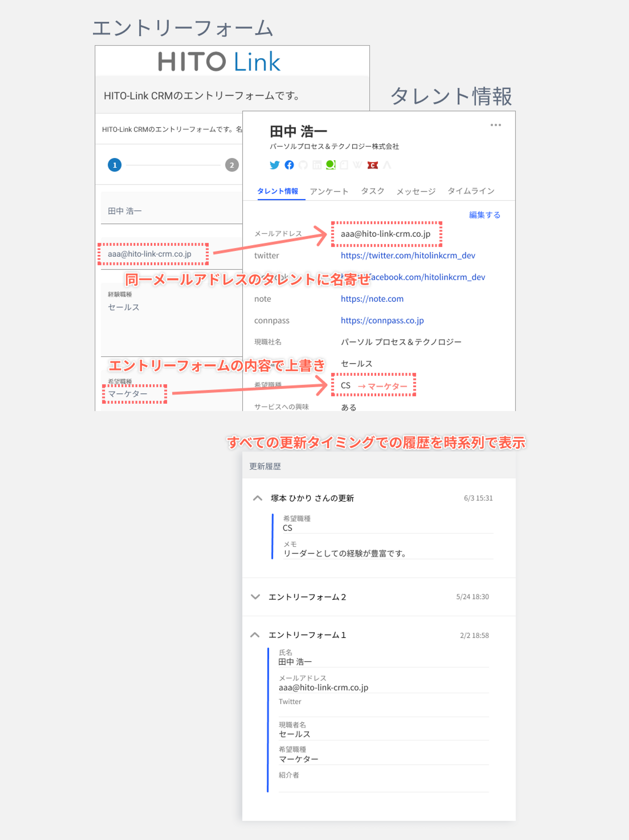
Task: Click the 経験職種 field showing セールス
Action: (172, 320)
